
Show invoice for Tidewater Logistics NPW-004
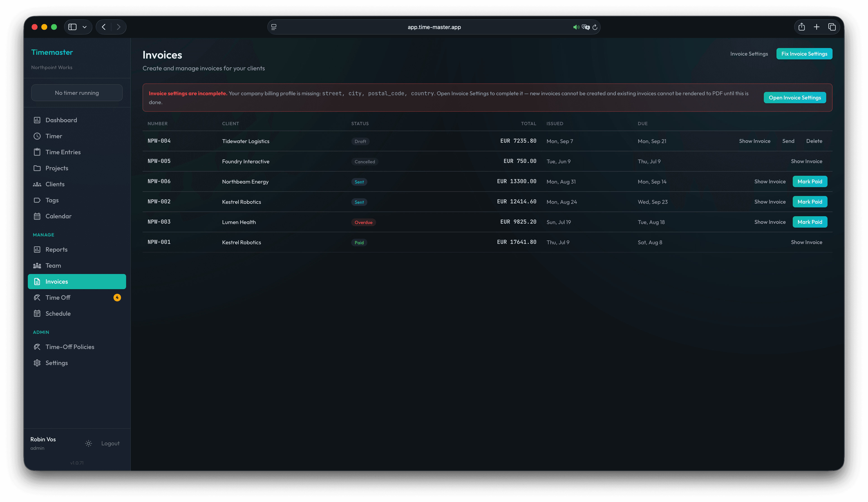754,141
